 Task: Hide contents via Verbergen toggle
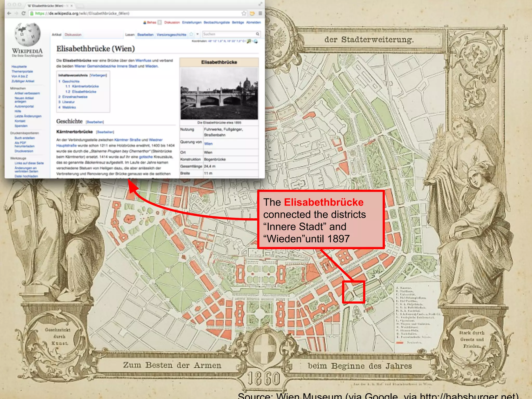pyautogui.click(x=98, y=75)
